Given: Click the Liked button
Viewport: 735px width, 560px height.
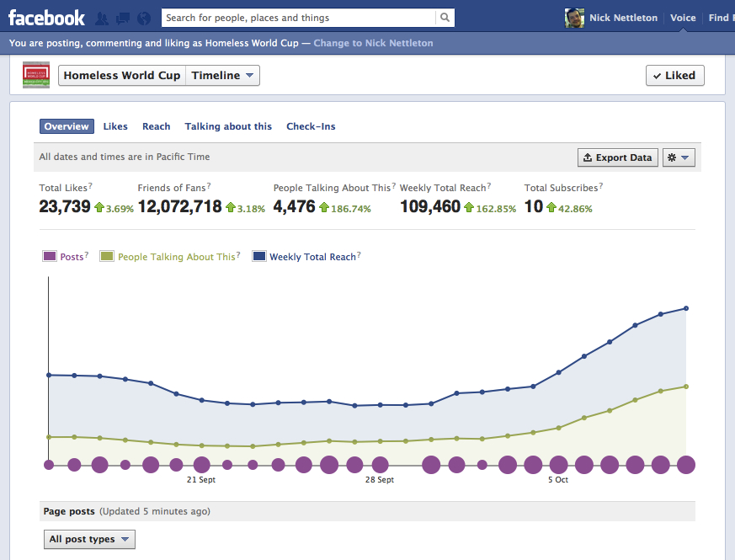Looking at the screenshot, I should (675, 76).
